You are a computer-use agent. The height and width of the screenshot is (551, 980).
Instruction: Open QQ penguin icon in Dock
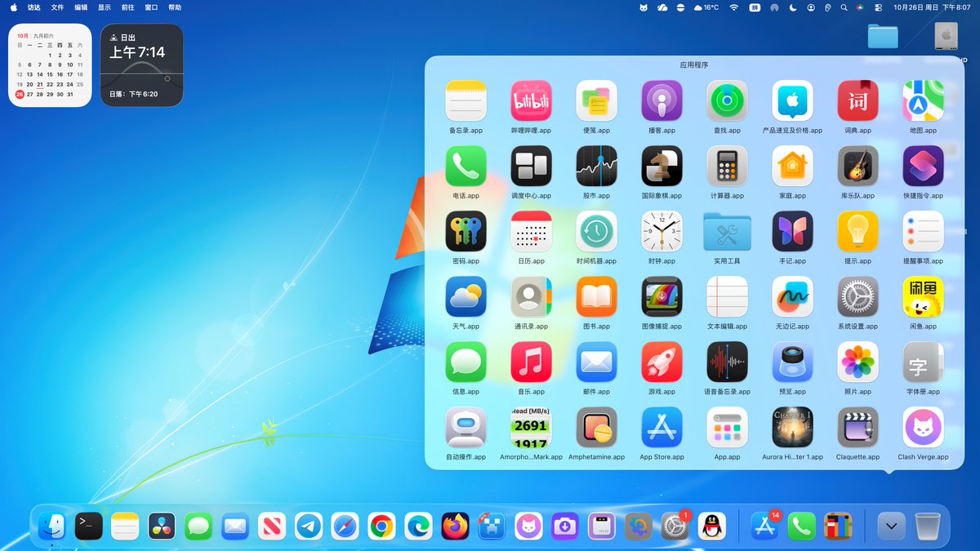pyautogui.click(x=712, y=527)
